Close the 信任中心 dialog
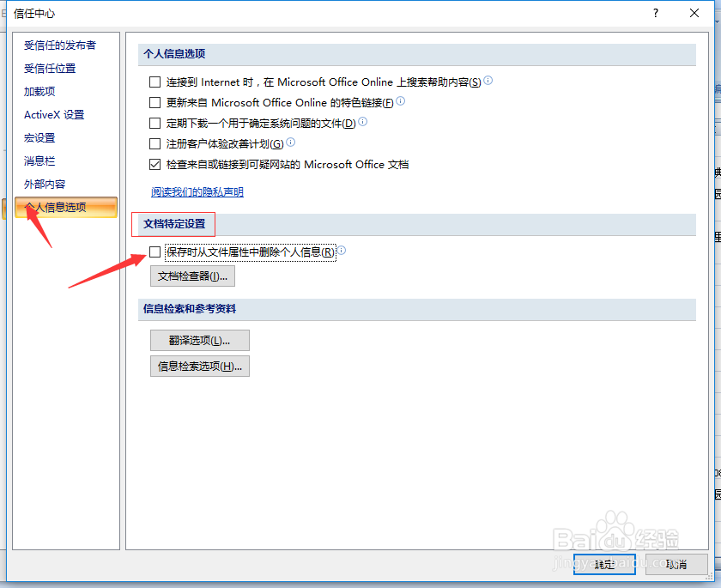Screen dimensions: 721x588 click(x=694, y=14)
